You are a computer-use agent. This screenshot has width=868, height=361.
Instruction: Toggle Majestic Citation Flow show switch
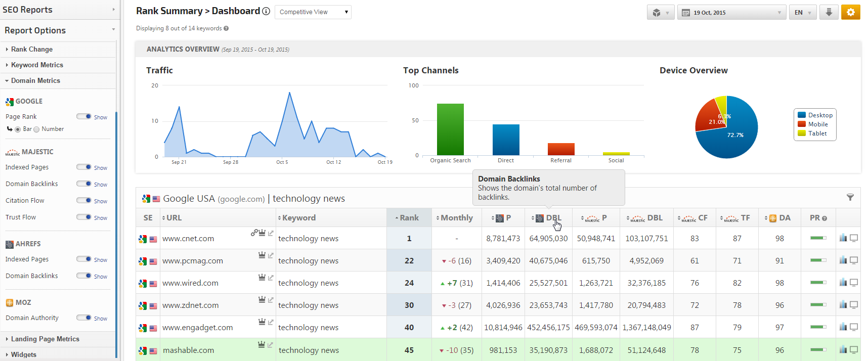point(84,200)
